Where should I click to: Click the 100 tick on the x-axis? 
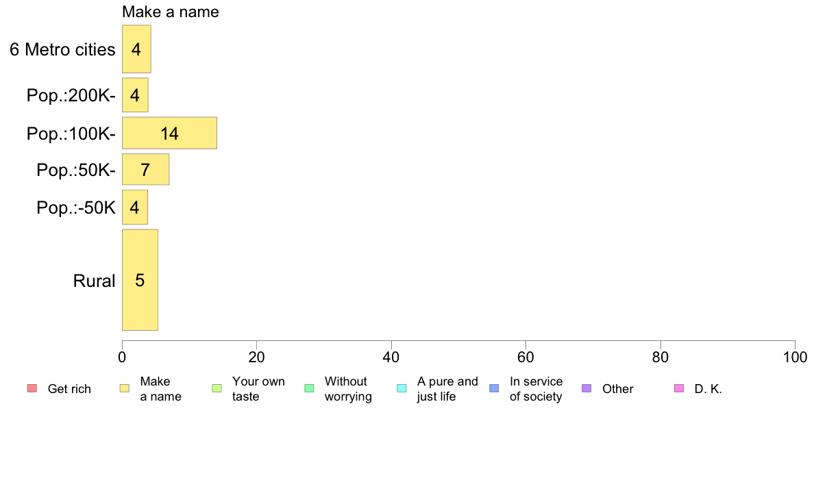[795, 357]
